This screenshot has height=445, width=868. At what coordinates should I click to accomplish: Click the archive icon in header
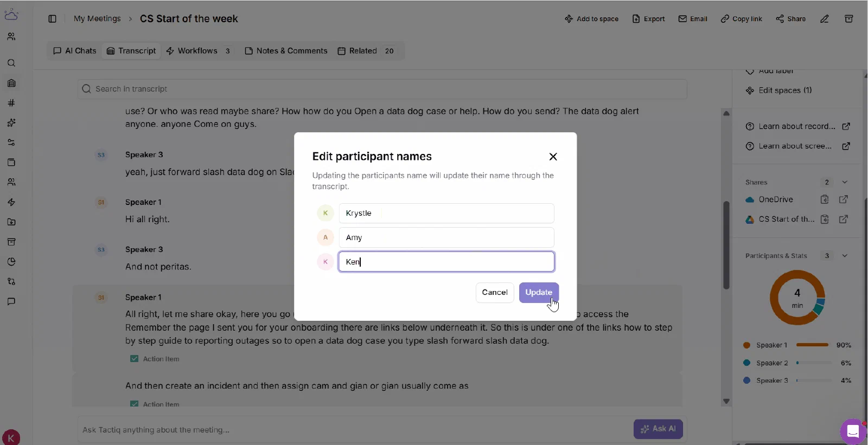pos(849,19)
